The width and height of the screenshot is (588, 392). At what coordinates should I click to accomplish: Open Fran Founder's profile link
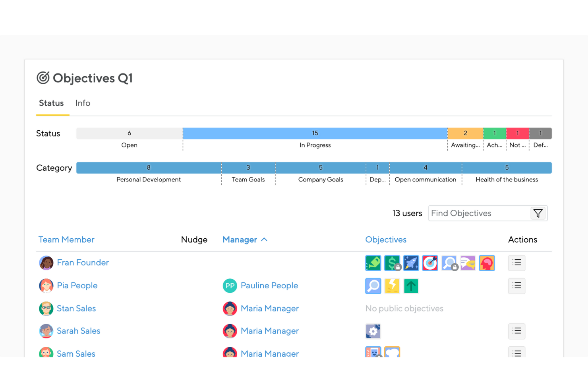[83, 263]
